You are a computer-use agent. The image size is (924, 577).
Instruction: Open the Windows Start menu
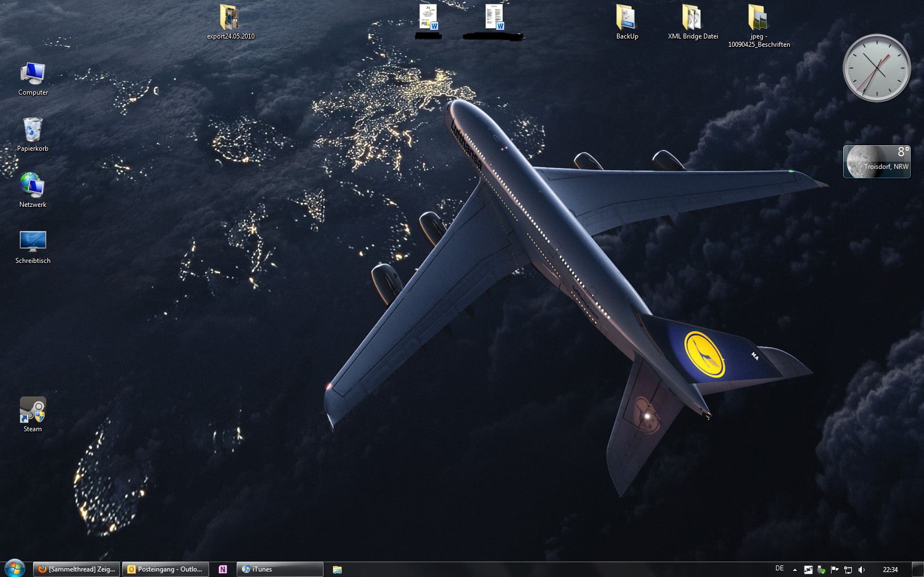pos(15,569)
